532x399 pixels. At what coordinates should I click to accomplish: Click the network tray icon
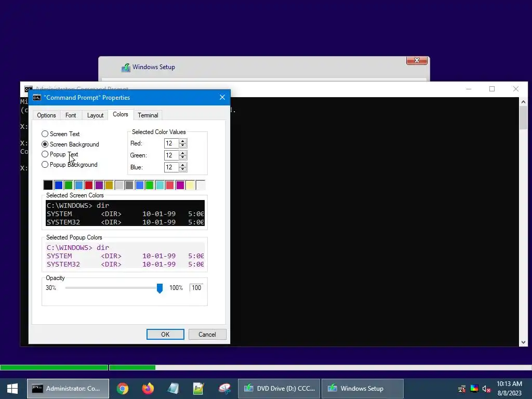(x=462, y=389)
